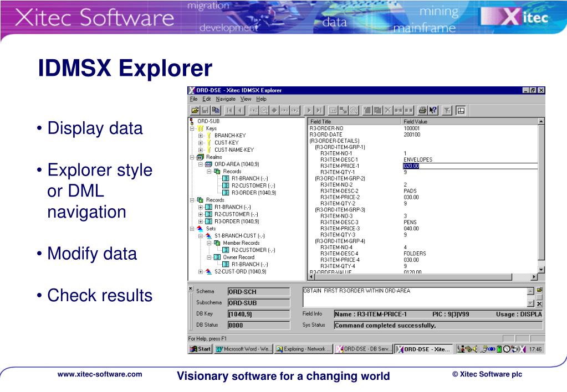Click the open icon beside command box
The image size is (567, 392).
click(539, 290)
